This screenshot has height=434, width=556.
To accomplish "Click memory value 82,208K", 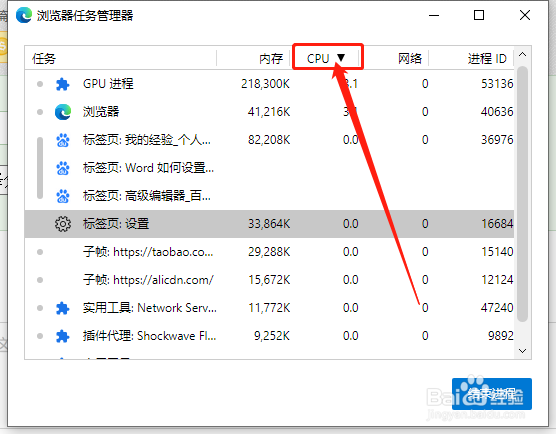I will point(269,140).
